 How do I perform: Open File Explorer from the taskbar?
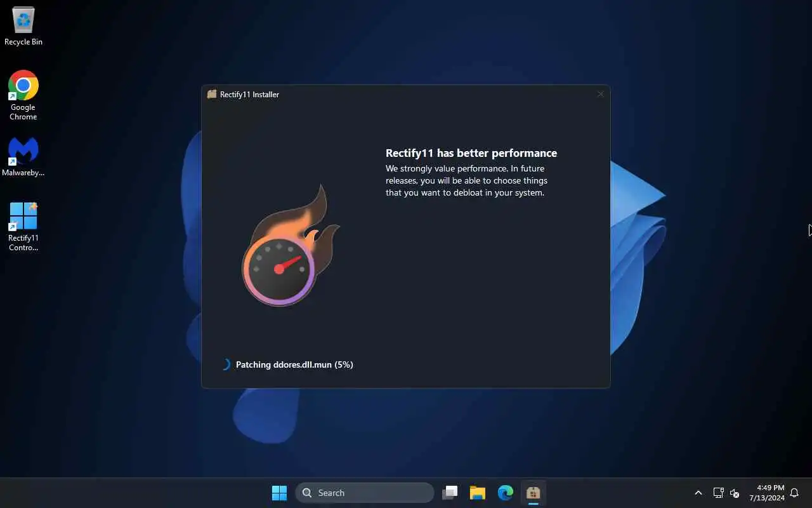tap(478, 493)
